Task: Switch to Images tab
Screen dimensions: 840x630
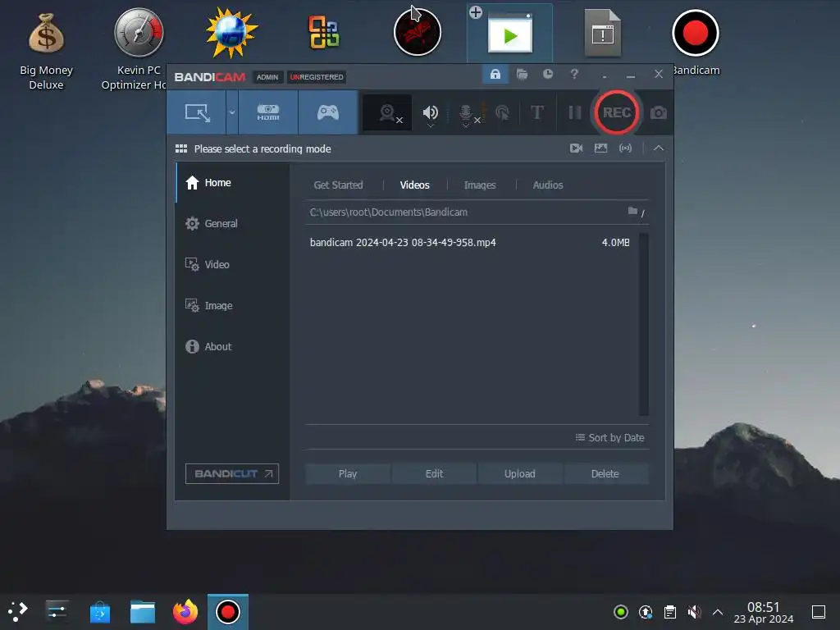Action: pos(479,185)
